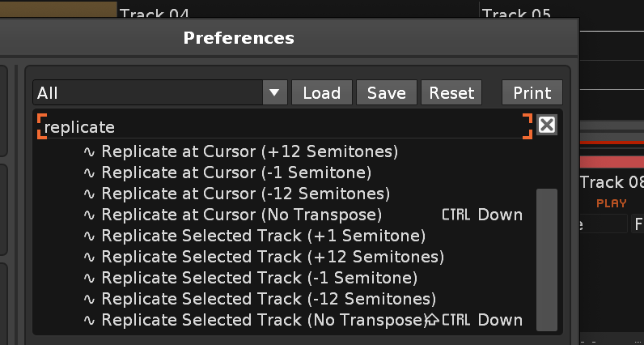
Task: Click the shortcut list scrollbar
Action: [547, 259]
